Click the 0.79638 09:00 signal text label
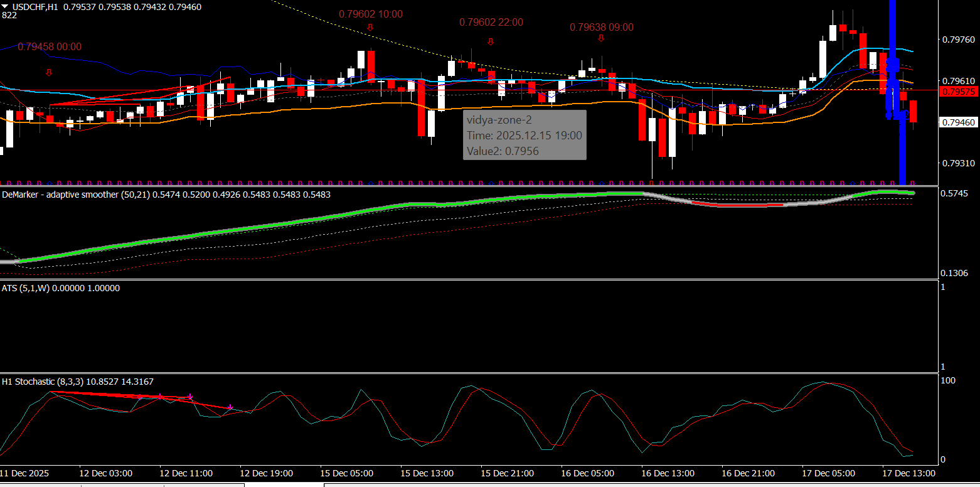Screen dimensions: 980x487 601,27
